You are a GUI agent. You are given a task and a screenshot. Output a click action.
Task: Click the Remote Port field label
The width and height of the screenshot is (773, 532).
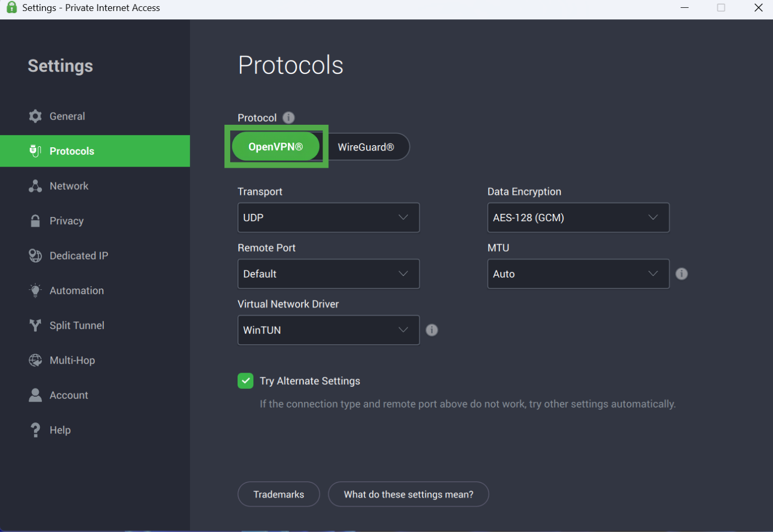266,247
